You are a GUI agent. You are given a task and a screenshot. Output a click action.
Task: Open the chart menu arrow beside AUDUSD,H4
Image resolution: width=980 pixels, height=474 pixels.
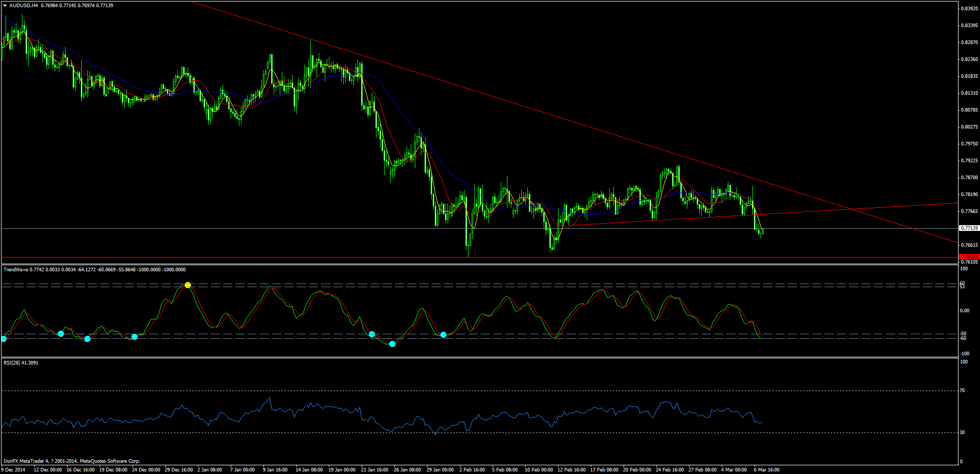[x=5, y=6]
